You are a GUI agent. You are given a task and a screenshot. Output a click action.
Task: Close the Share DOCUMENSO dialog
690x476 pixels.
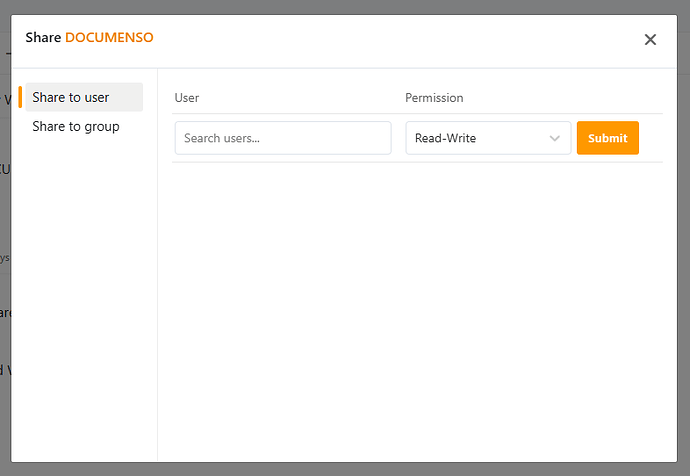(x=650, y=40)
